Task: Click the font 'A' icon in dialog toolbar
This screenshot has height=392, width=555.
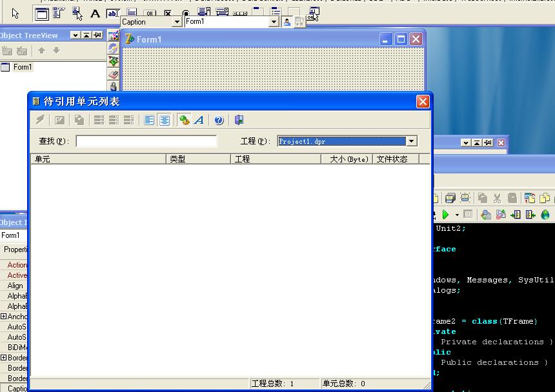Action: click(x=199, y=120)
